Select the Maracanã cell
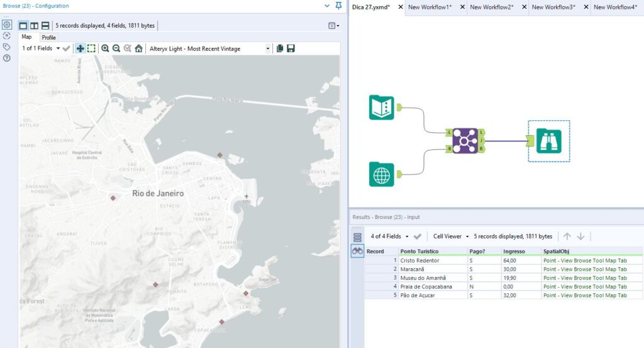 [x=433, y=269]
